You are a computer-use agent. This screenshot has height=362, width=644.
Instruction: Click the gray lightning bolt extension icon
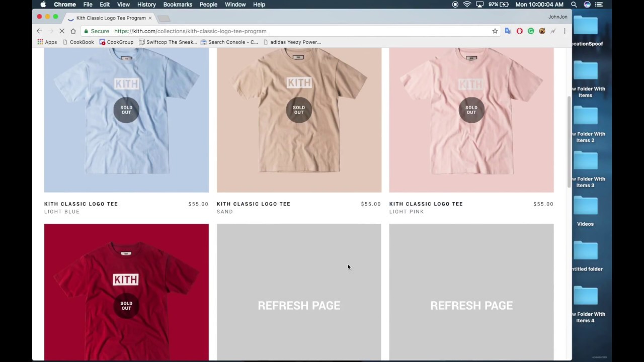point(553,31)
